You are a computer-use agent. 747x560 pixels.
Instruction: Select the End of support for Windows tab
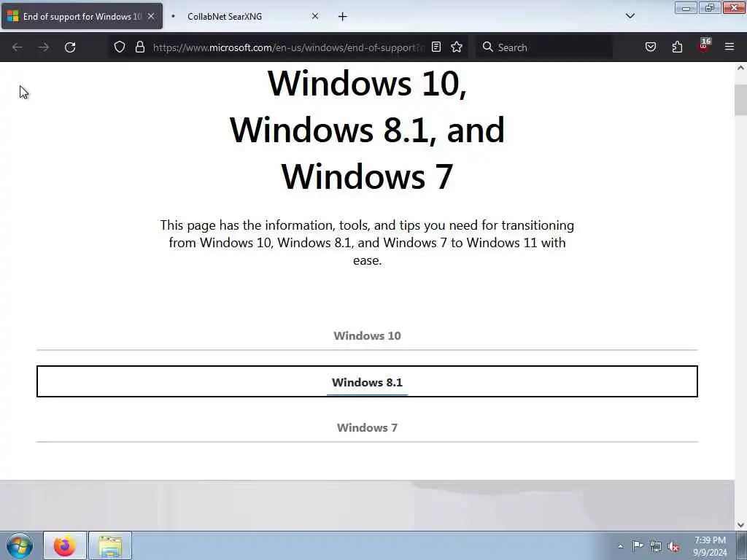(82, 17)
